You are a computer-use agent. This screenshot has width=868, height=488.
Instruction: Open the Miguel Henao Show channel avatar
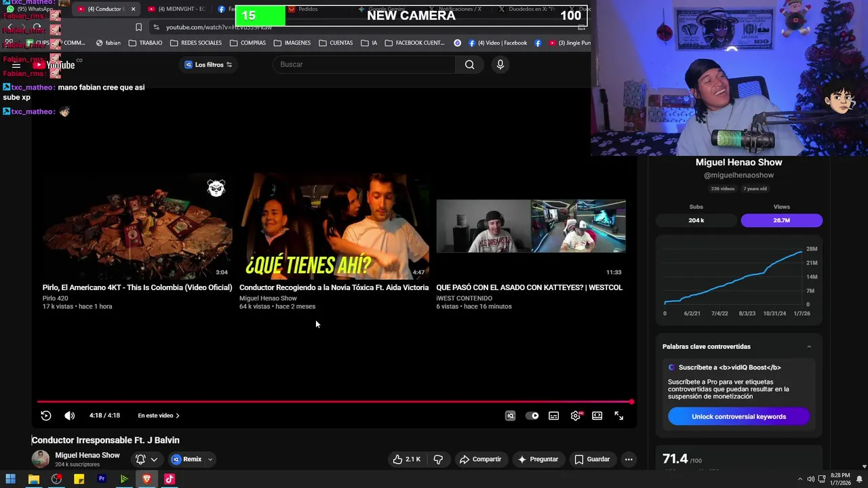click(41, 459)
